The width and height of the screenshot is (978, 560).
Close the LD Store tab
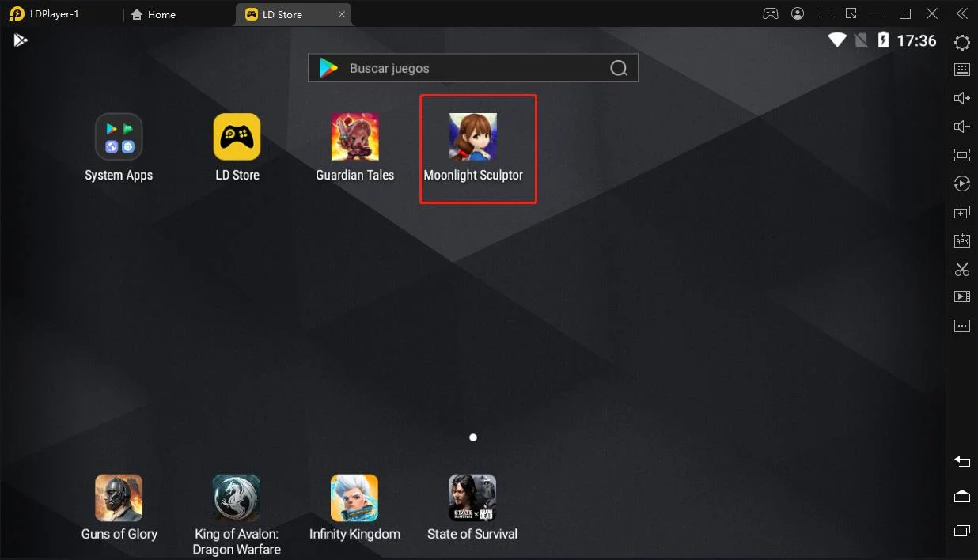pyautogui.click(x=342, y=14)
